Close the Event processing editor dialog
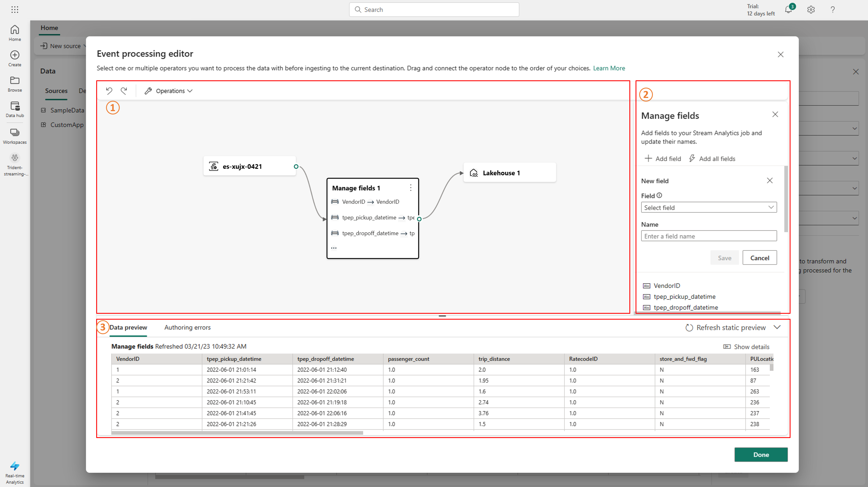The height and width of the screenshot is (487, 868). tap(780, 55)
